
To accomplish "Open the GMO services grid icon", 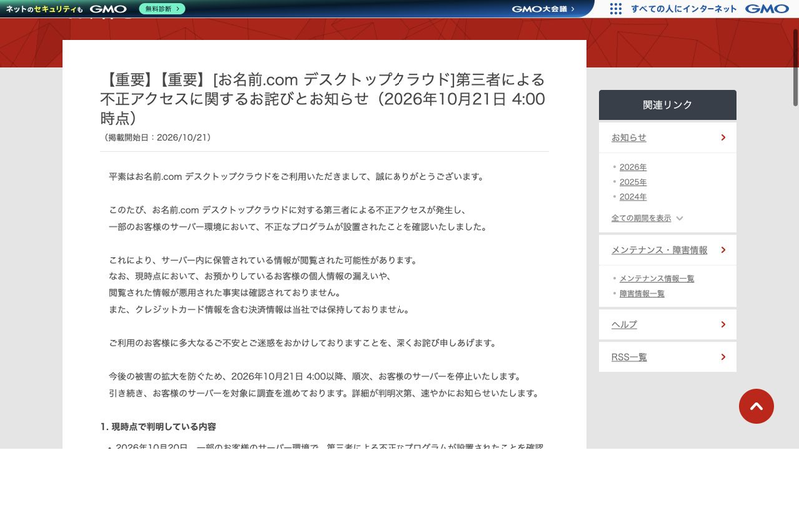I will pos(615,9).
